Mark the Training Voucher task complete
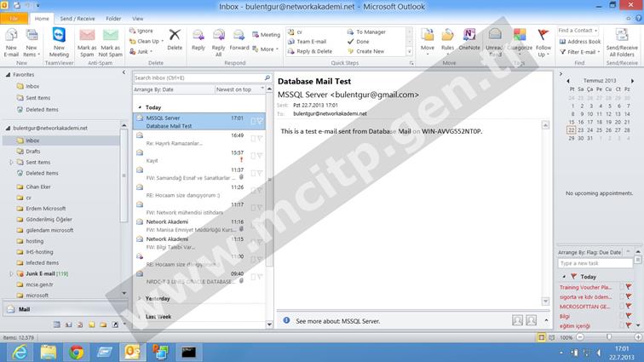The width and height of the screenshot is (644, 362). tap(629, 287)
